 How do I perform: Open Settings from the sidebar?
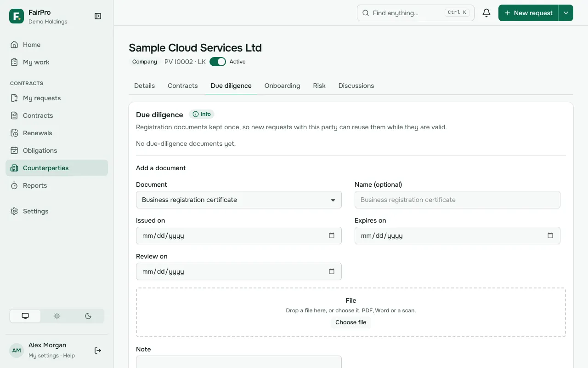57,211
